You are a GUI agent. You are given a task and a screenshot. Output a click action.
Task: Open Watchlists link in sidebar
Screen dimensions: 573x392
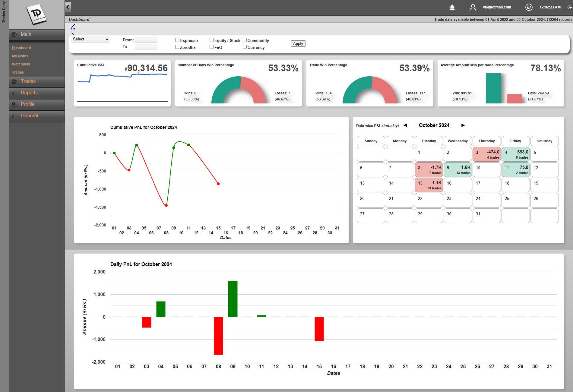pyautogui.click(x=21, y=64)
